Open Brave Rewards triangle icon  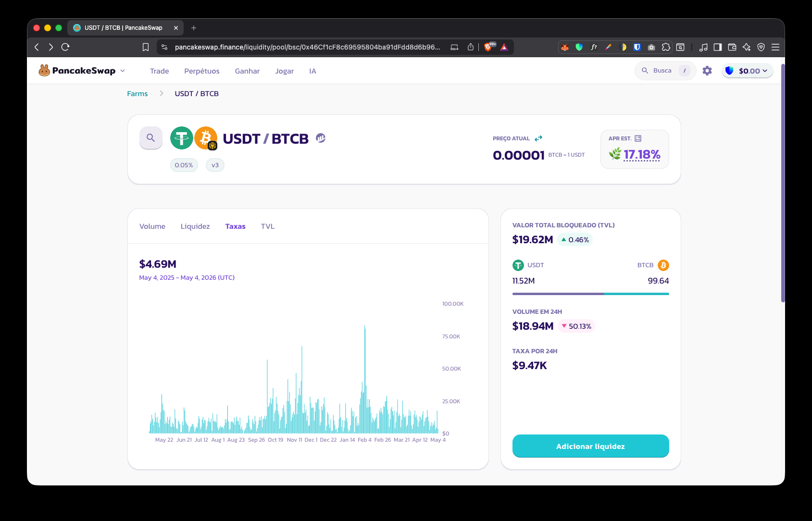tap(504, 47)
